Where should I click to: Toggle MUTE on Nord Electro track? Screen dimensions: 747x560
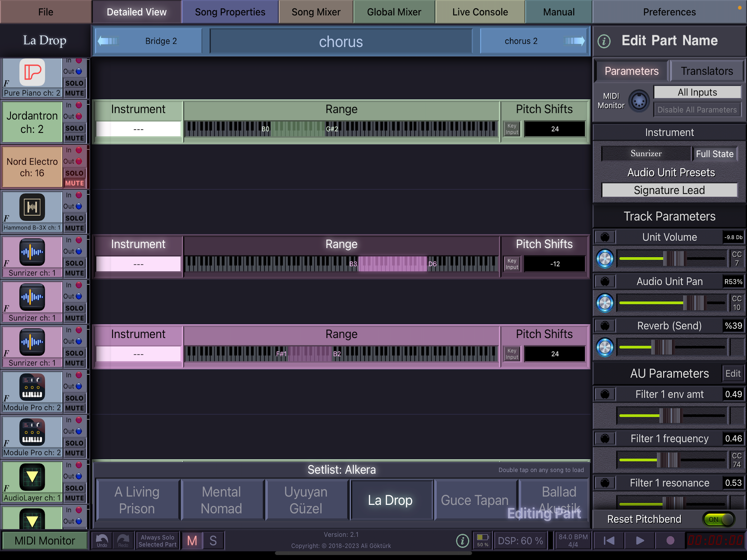(74, 183)
